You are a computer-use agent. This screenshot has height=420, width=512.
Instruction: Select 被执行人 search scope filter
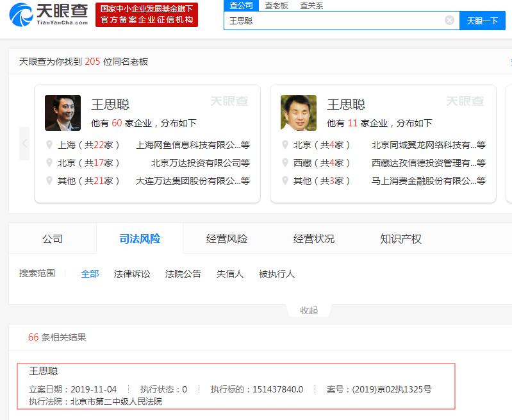click(277, 274)
